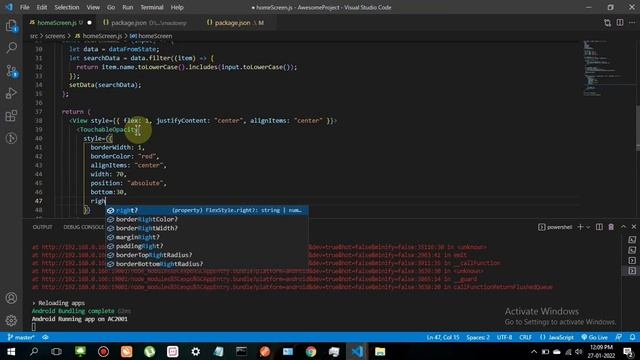Show hidden system tray icons chevron
The height and width of the screenshot is (360, 640).
pos(534,351)
